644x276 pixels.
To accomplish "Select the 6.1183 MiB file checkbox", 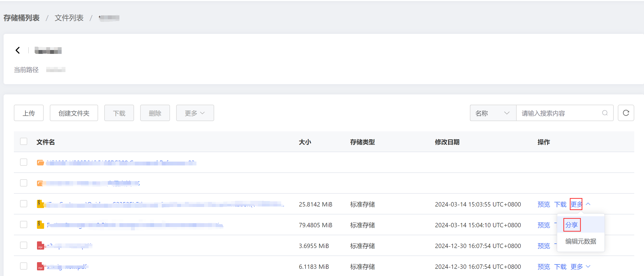I will (x=24, y=266).
